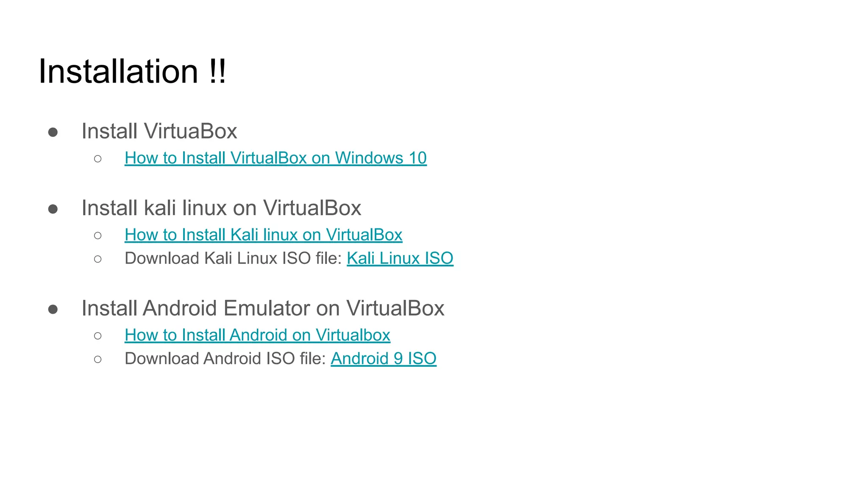The height and width of the screenshot is (488, 868).
Task: Select the Install VirtuaBox heading text
Action: [x=159, y=131]
